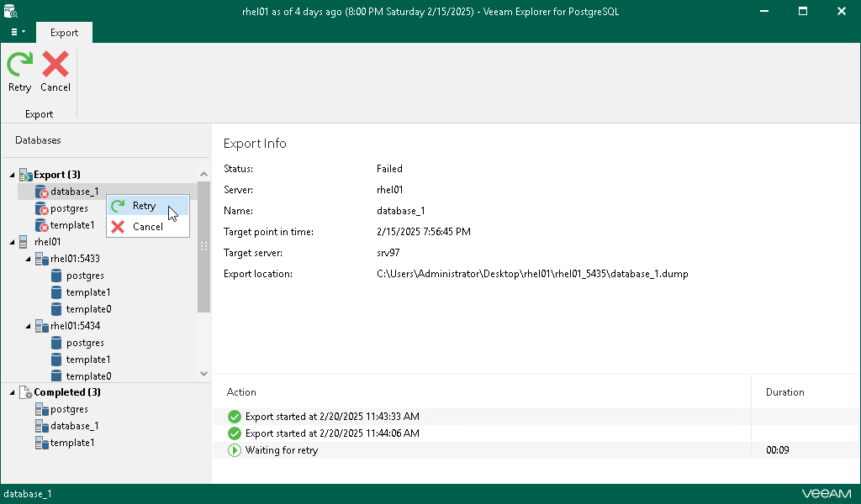Click the Duration column header
Image resolution: width=861 pixels, height=504 pixels.
(x=784, y=392)
